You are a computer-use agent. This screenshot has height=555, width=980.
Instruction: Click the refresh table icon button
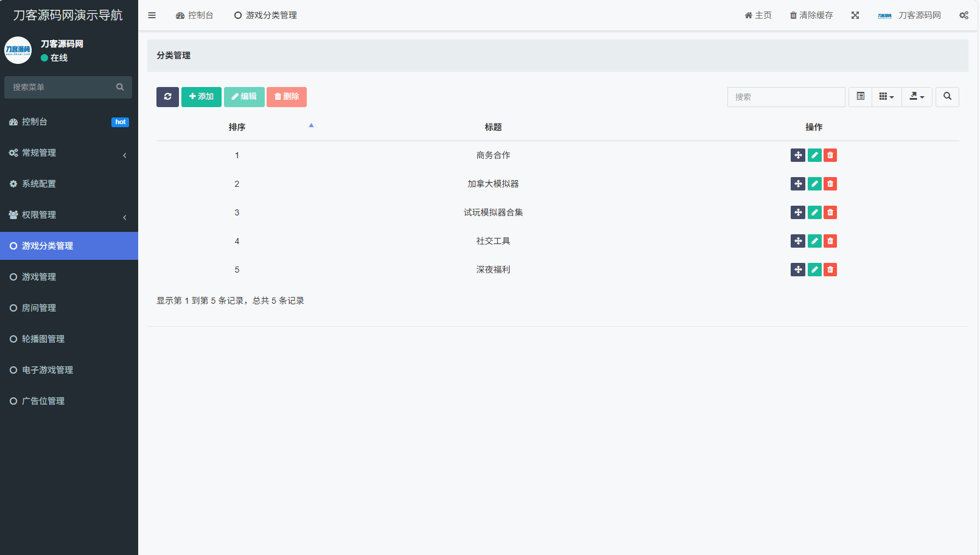167,97
